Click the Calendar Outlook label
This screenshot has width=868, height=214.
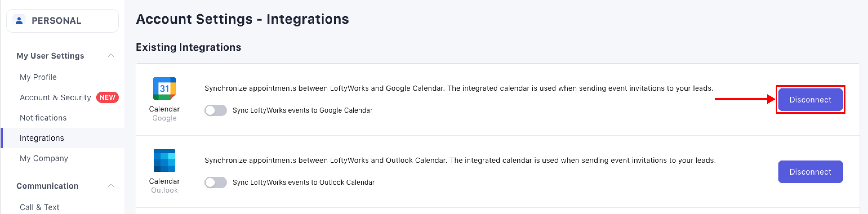[164, 185]
